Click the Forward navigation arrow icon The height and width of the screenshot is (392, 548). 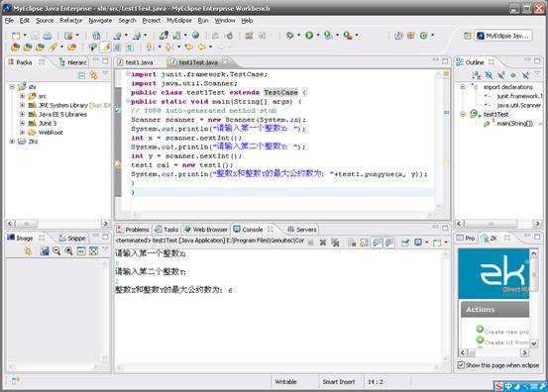(x=220, y=47)
